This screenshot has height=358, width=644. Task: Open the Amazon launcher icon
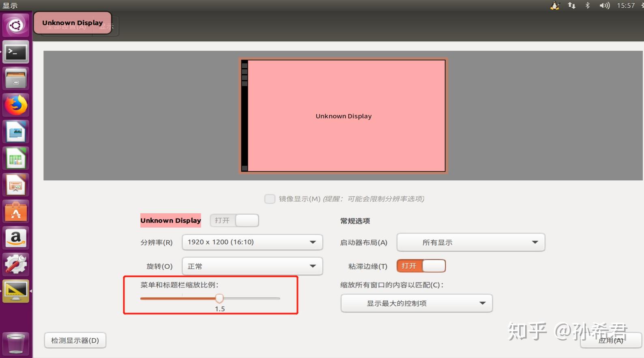[16, 238]
